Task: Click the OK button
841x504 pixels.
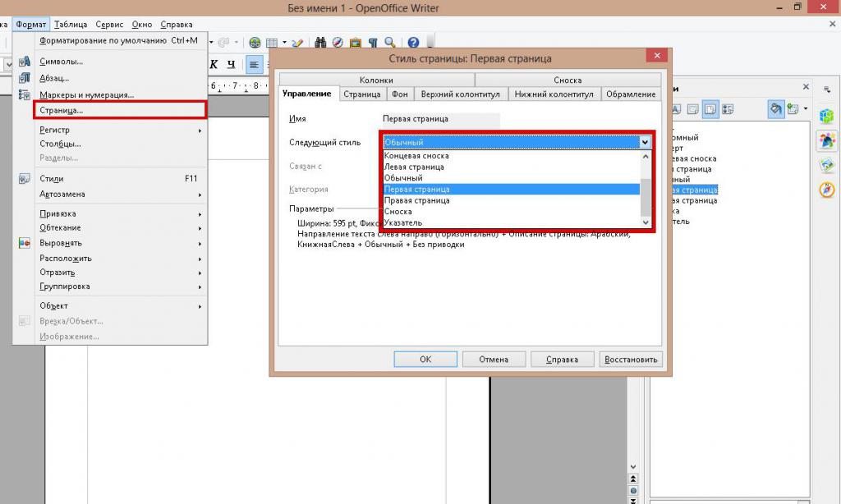Action: click(425, 360)
